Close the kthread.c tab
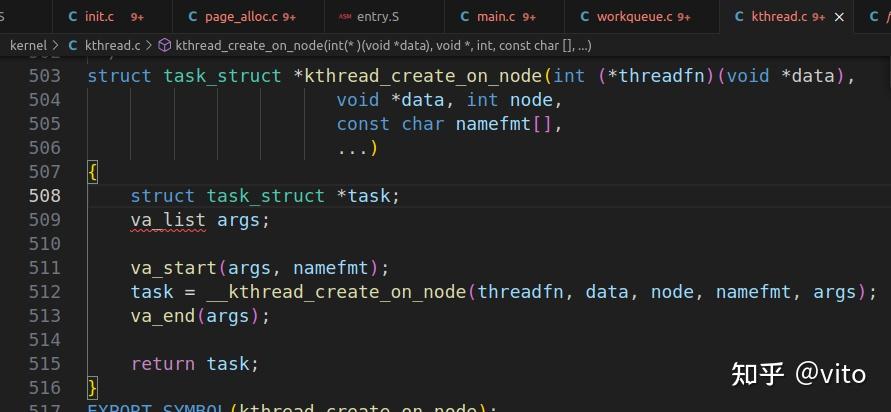 [839, 18]
